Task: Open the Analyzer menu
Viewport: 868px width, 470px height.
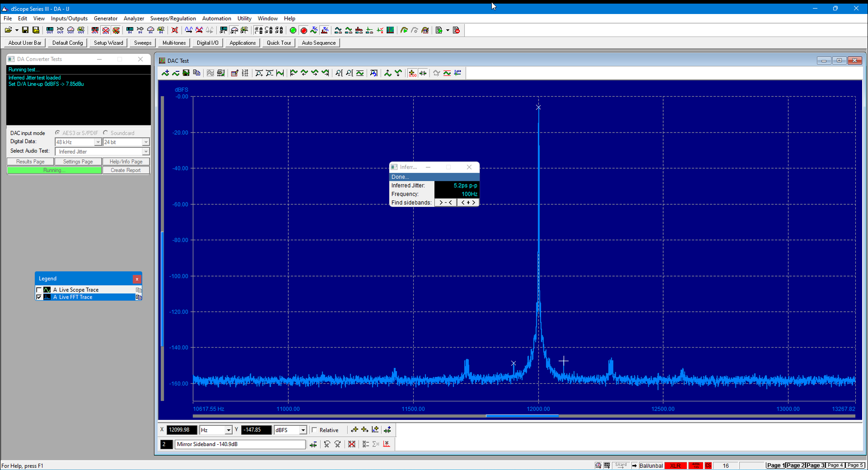Action: pyautogui.click(x=134, y=19)
